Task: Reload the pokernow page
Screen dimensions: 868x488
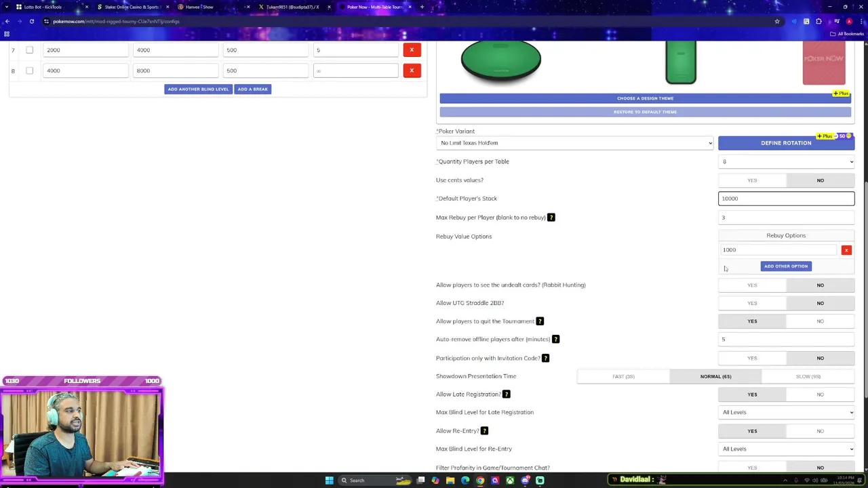Action: pos(32,21)
